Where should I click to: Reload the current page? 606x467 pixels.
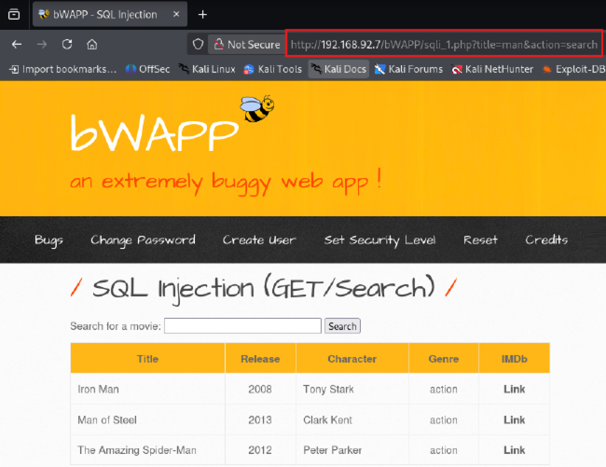pos(67,44)
